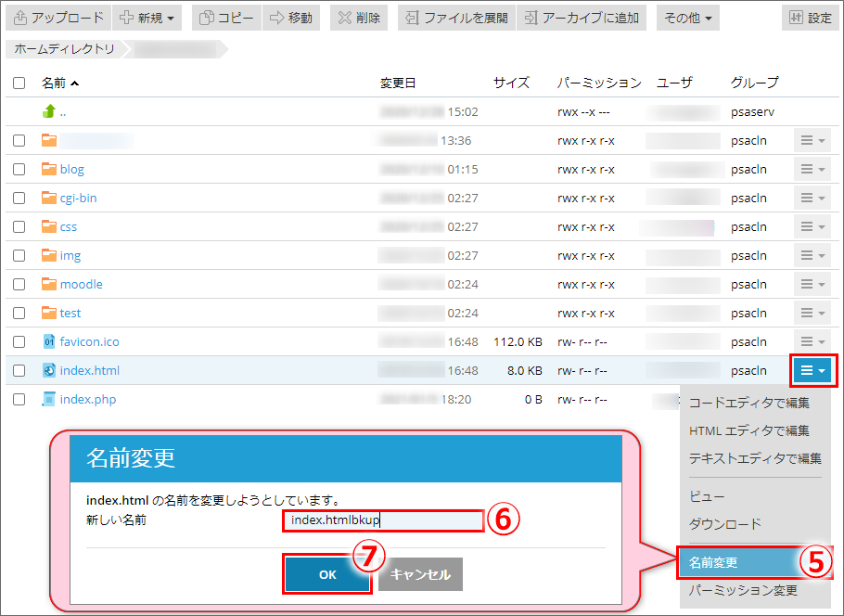The width and height of the screenshot is (844, 616).
Task: Click the 削除 delete button
Action: pyautogui.click(x=359, y=18)
